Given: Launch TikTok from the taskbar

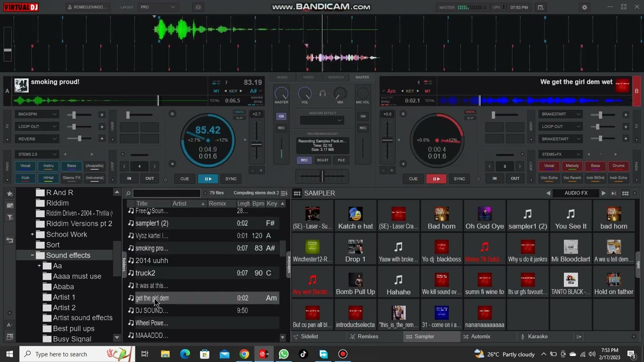Looking at the screenshot, I should point(303,354).
